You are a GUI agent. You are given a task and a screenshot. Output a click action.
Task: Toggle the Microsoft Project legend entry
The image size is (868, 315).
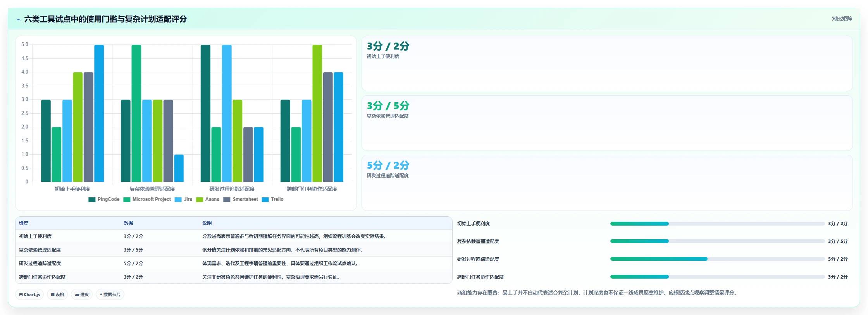(x=147, y=200)
